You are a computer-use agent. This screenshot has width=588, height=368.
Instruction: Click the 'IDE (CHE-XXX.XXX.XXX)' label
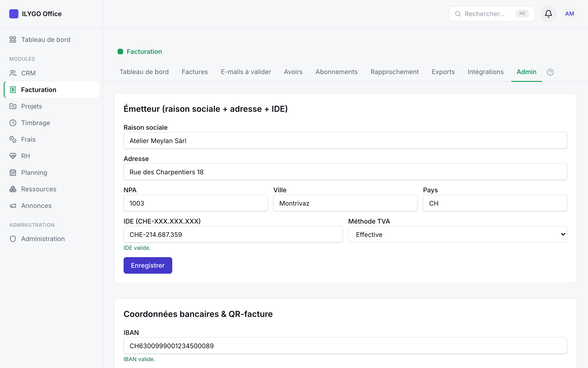coord(162,221)
